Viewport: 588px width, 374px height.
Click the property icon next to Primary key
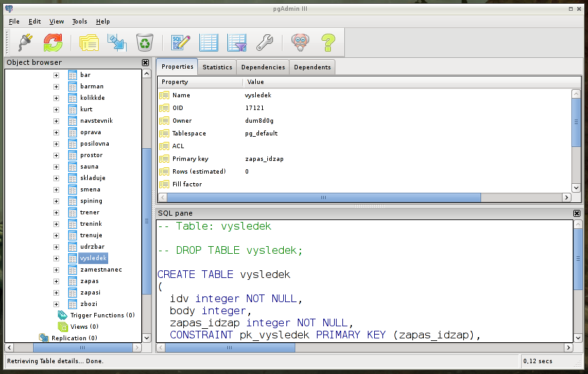164,159
